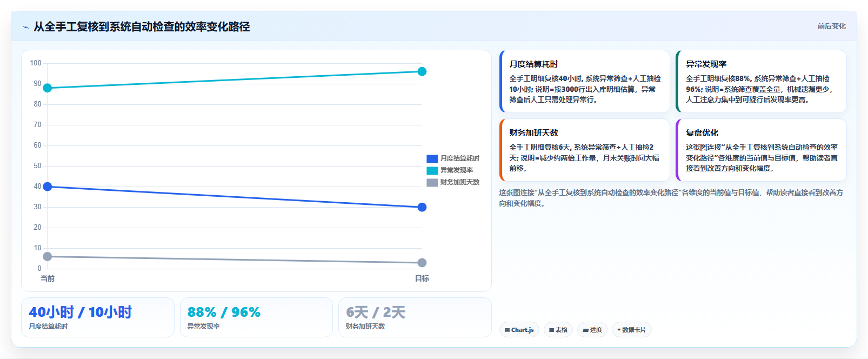The width and height of the screenshot is (868, 359).
Task: Select the 88% / 96% stat value
Action: click(x=224, y=312)
